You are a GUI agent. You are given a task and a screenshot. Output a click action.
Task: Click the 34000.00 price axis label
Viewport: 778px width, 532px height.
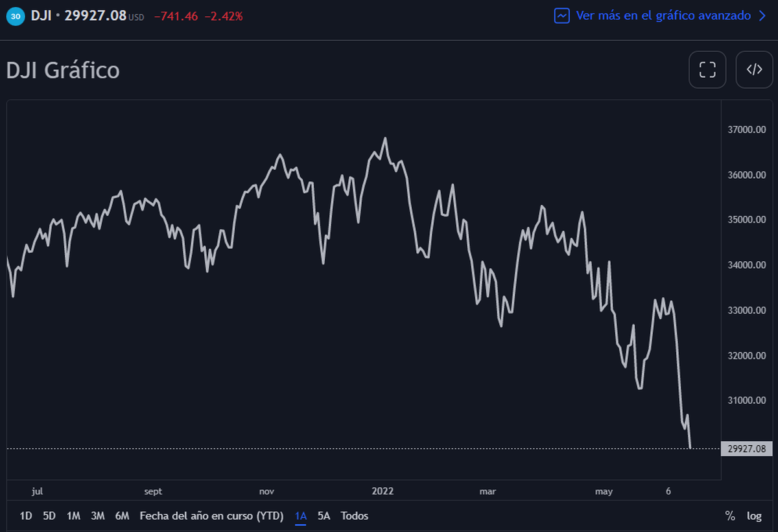point(747,265)
